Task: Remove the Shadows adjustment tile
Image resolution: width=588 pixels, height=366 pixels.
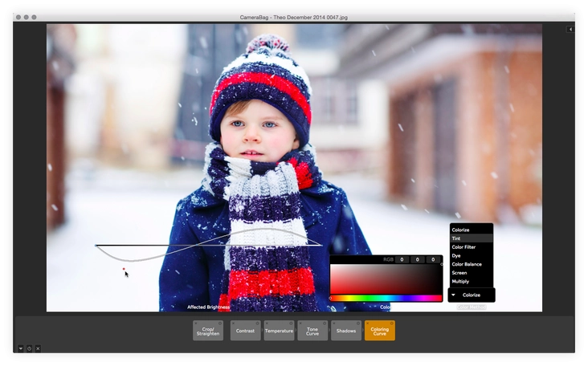Action: (x=333, y=323)
